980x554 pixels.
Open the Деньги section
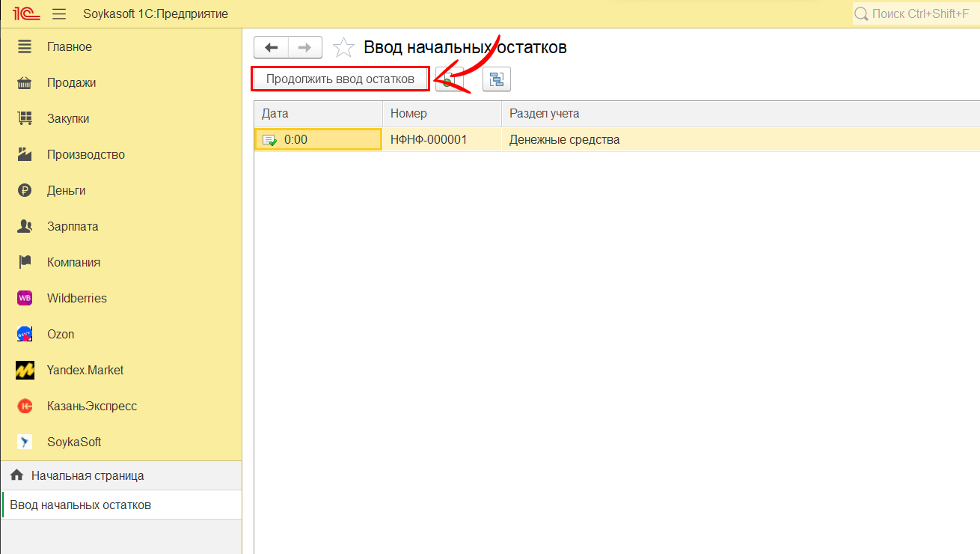121,190
